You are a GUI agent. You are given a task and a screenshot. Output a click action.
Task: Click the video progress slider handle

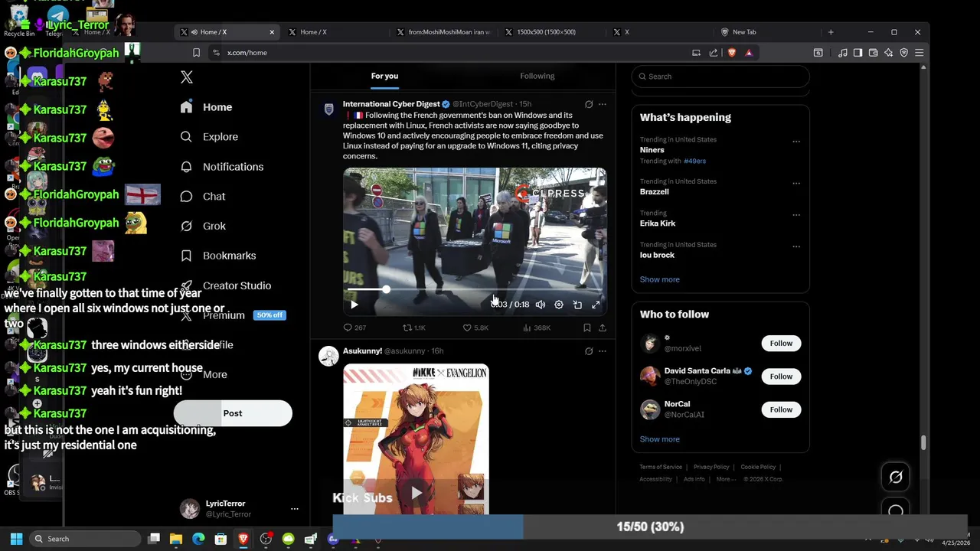[x=386, y=290]
